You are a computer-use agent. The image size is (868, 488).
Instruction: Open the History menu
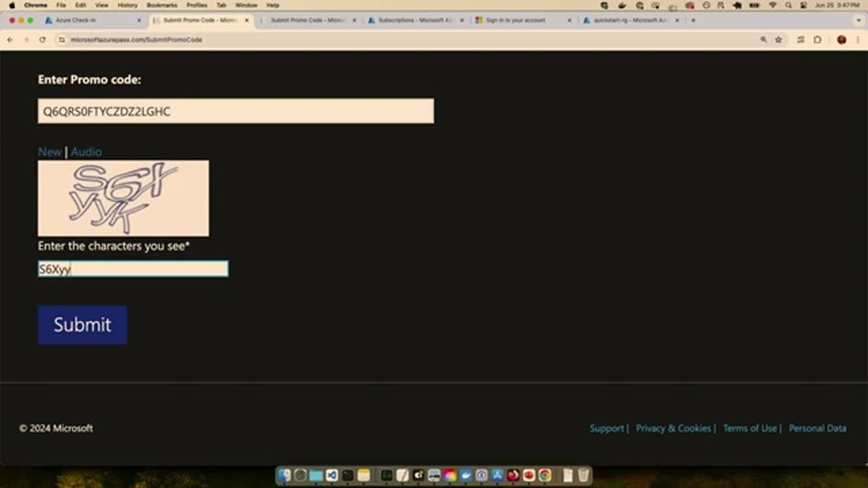click(x=127, y=5)
